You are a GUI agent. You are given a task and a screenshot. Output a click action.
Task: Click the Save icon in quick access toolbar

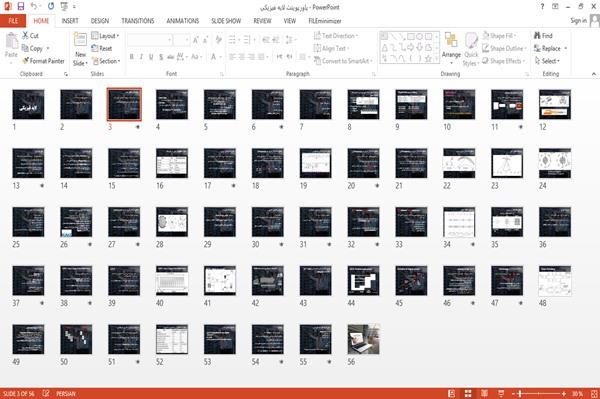(x=21, y=7)
